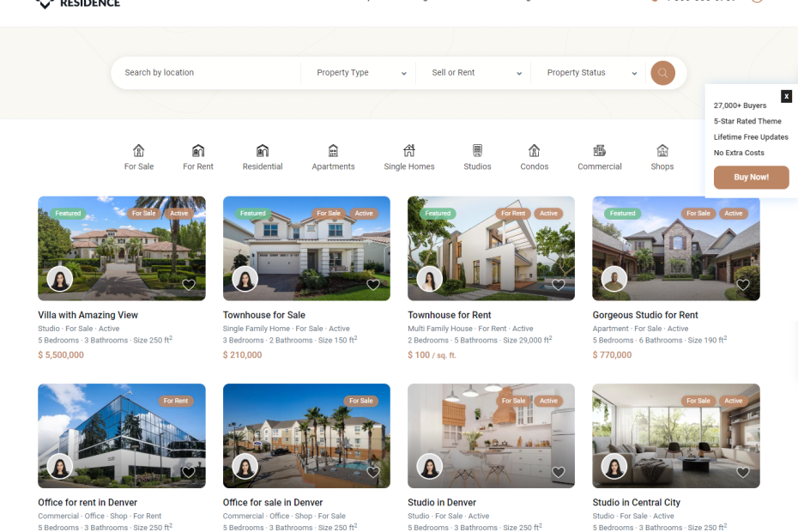The width and height of the screenshot is (798, 532).
Task: Click the Townhouse for Rent photo
Action: [x=491, y=249]
